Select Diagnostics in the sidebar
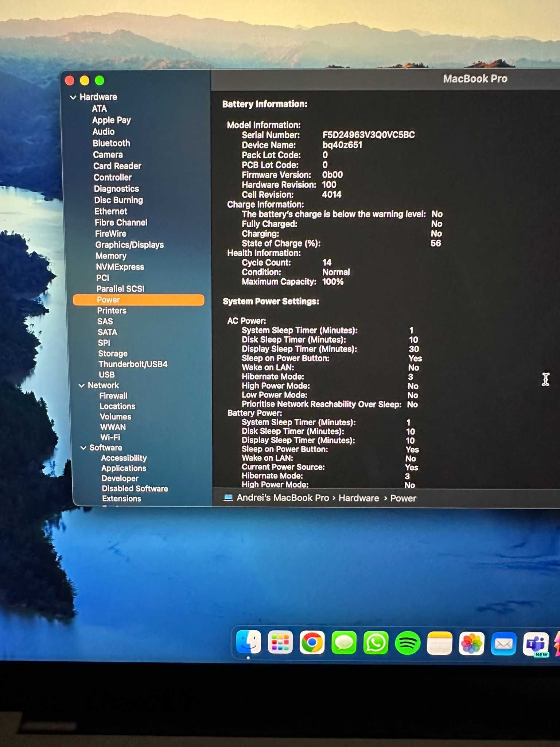Screen dimensions: 560x747 coord(116,189)
